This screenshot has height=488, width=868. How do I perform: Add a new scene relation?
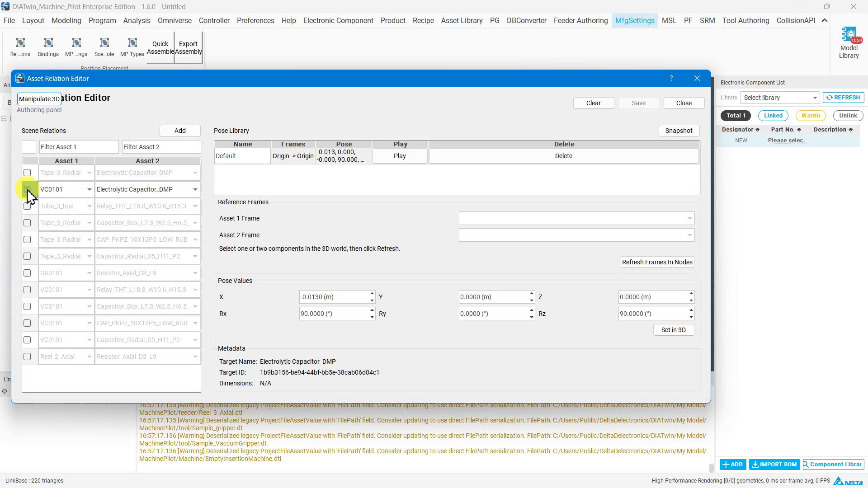click(180, 131)
